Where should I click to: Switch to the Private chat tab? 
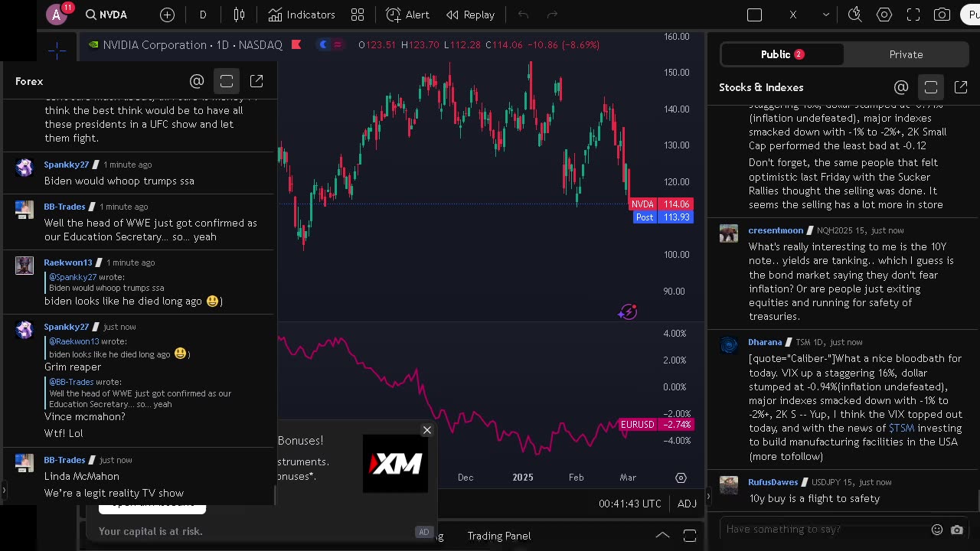coord(906,54)
